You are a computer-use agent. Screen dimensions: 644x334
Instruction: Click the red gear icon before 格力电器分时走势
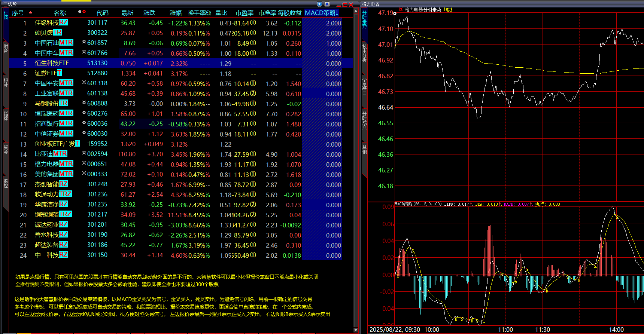click(401, 9)
